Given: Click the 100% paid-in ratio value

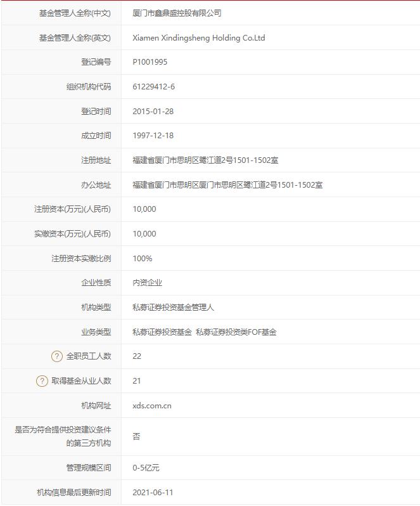Looking at the screenshot, I should coord(143,259).
